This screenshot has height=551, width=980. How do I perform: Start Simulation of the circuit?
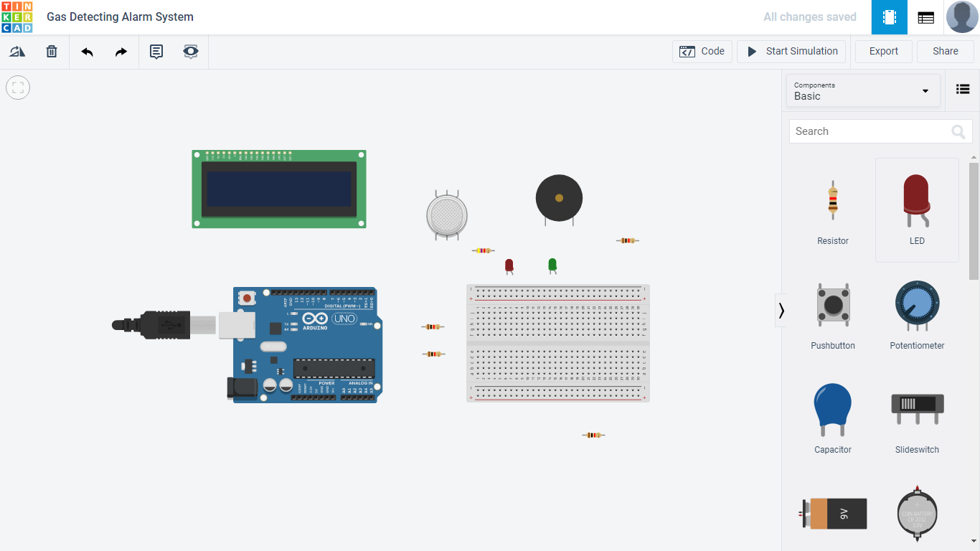(x=791, y=51)
